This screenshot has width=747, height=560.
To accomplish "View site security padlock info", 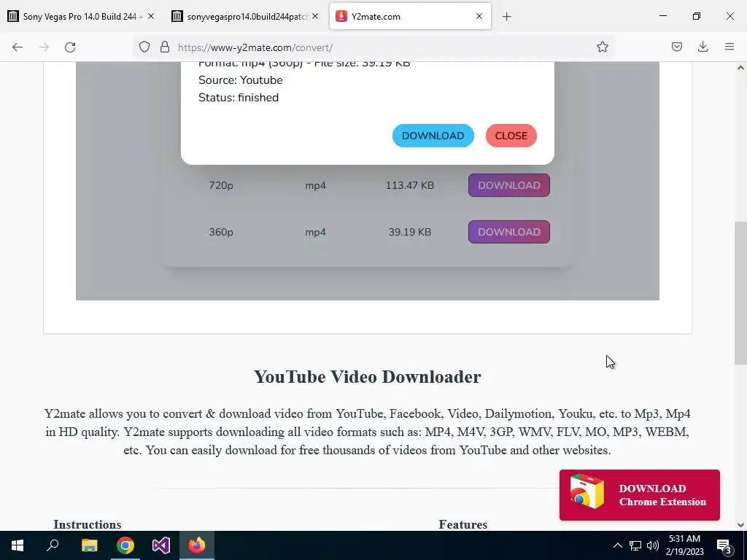I will (165, 47).
